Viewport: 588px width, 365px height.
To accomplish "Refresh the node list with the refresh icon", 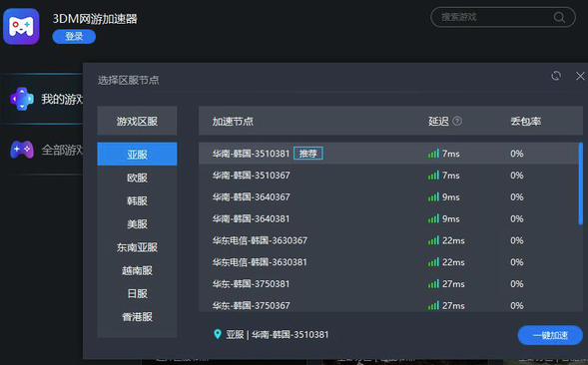I will pyautogui.click(x=556, y=76).
